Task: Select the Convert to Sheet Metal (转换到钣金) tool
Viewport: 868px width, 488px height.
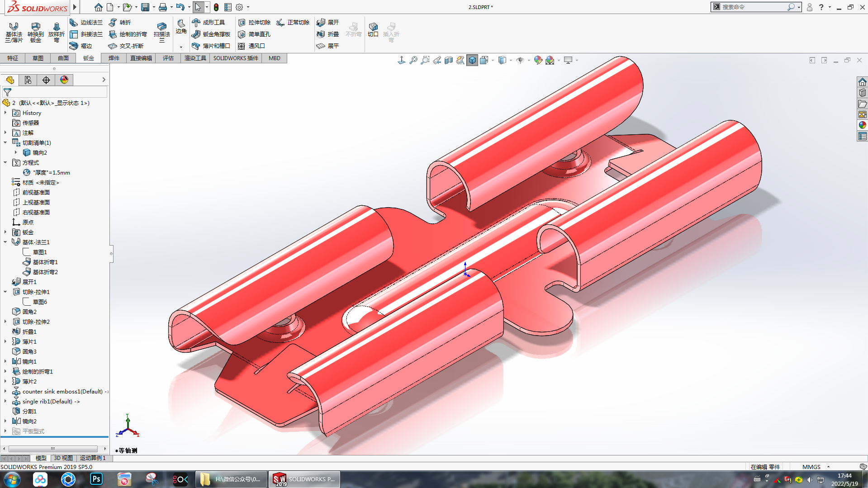Action: (36, 32)
